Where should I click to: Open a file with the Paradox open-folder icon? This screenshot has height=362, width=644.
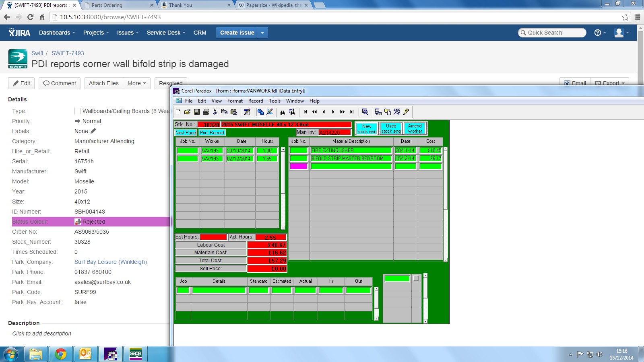187,112
